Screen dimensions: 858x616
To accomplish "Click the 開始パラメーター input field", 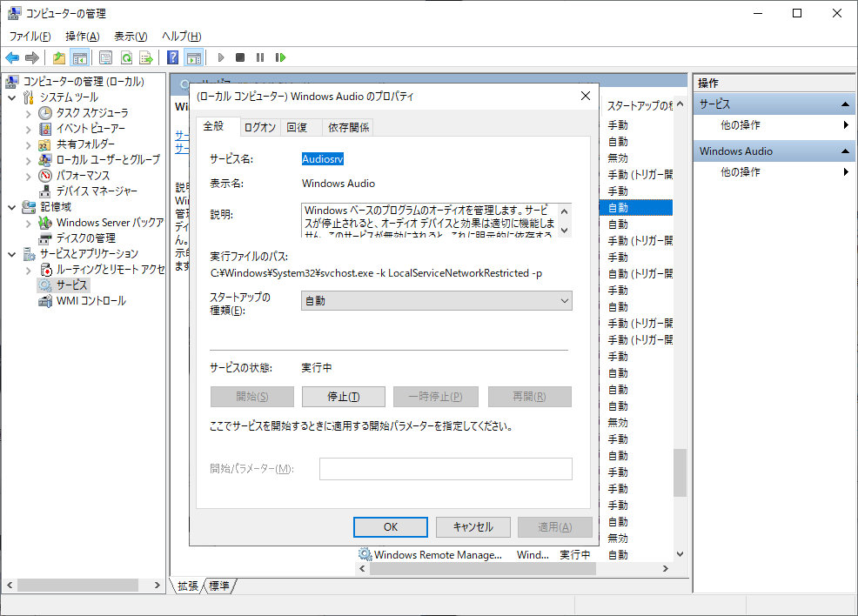I will click(x=446, y=469).
